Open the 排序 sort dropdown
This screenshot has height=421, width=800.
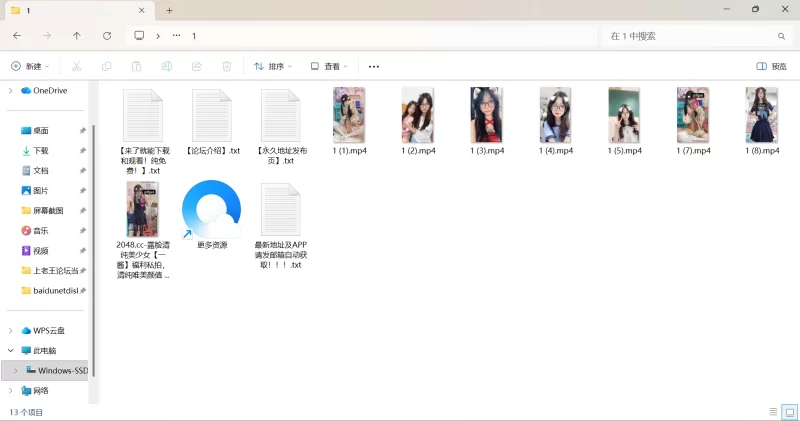[273, 66]
